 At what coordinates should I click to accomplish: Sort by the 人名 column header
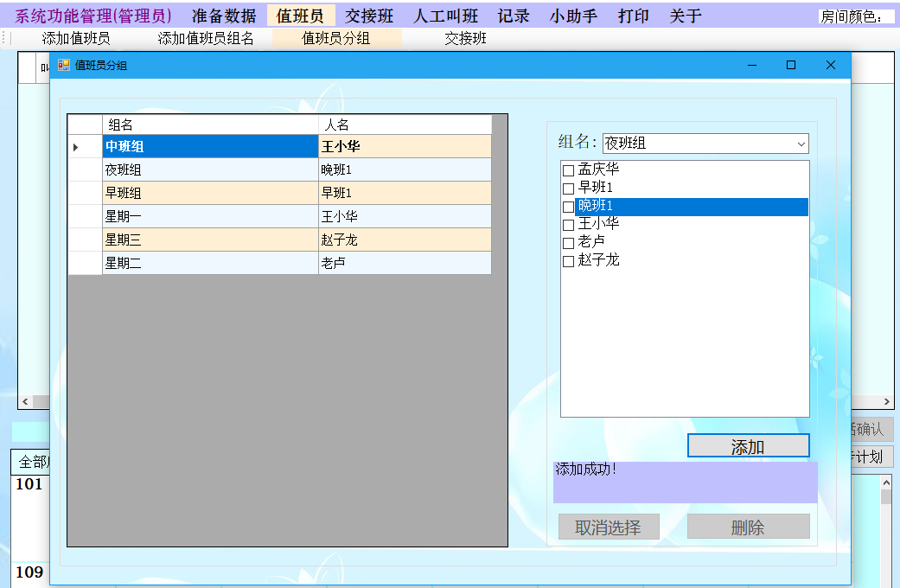[405, 125]
